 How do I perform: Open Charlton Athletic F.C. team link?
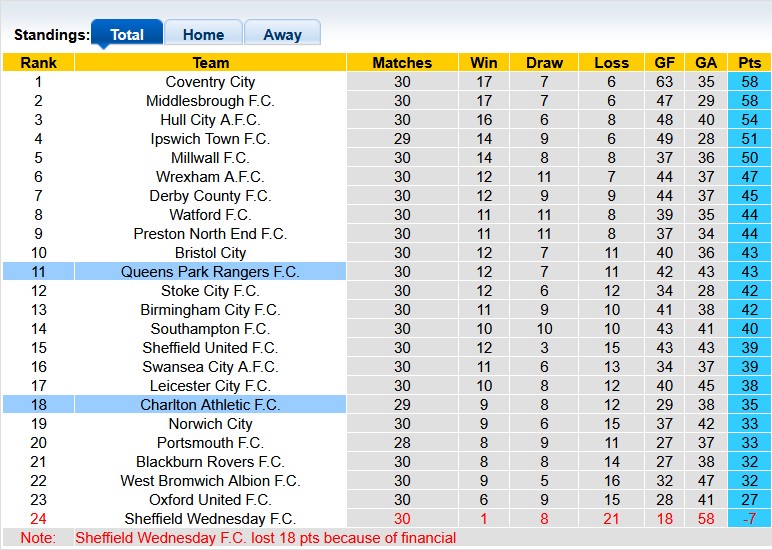pyautogui.click(x=210, y=405)
